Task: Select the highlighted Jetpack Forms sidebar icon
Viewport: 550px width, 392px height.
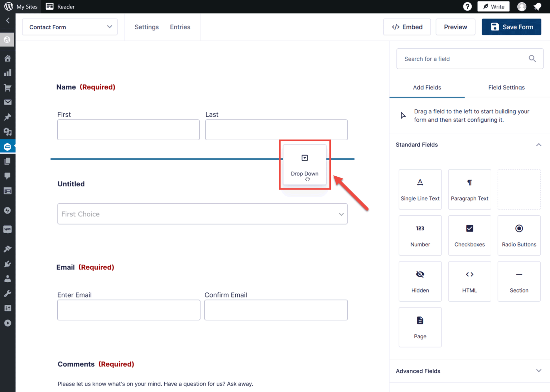Action: pyautogui.click(x=8, y=146)
